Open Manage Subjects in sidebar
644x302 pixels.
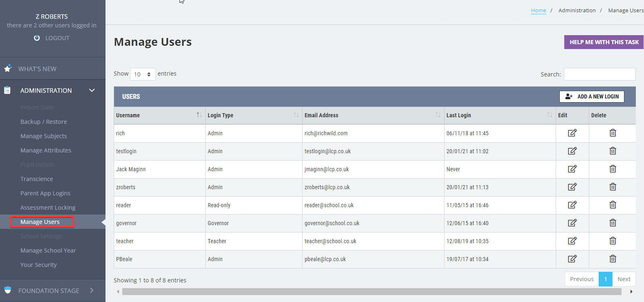43,136
